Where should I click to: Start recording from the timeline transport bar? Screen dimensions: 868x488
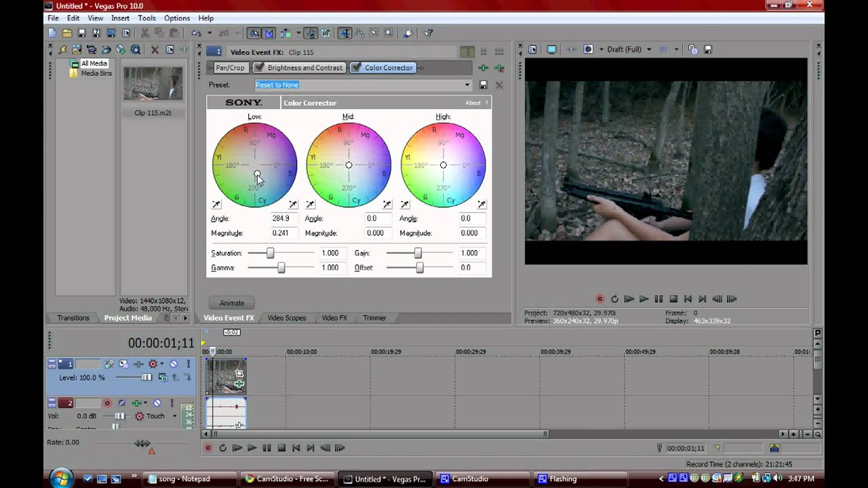pyautogui.click(x=208, y=448)
